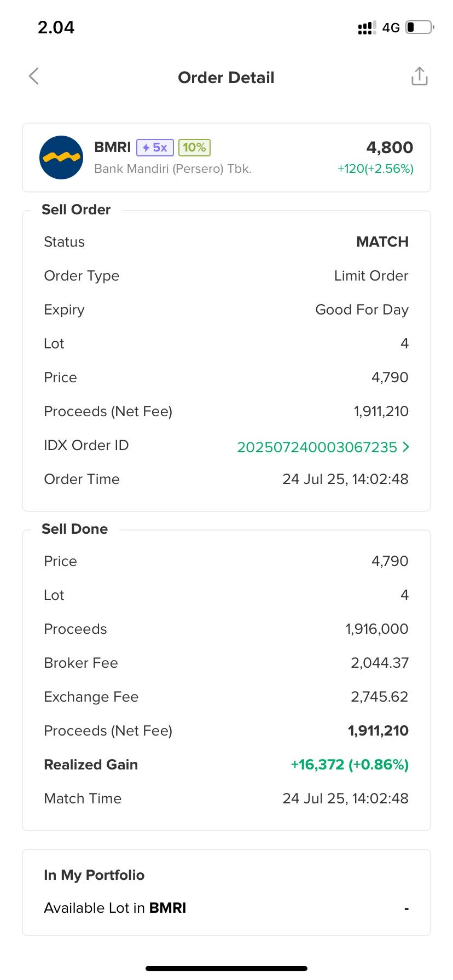
Task: Tap the +120(+2.56%) price change
Action: click(375, 169)
